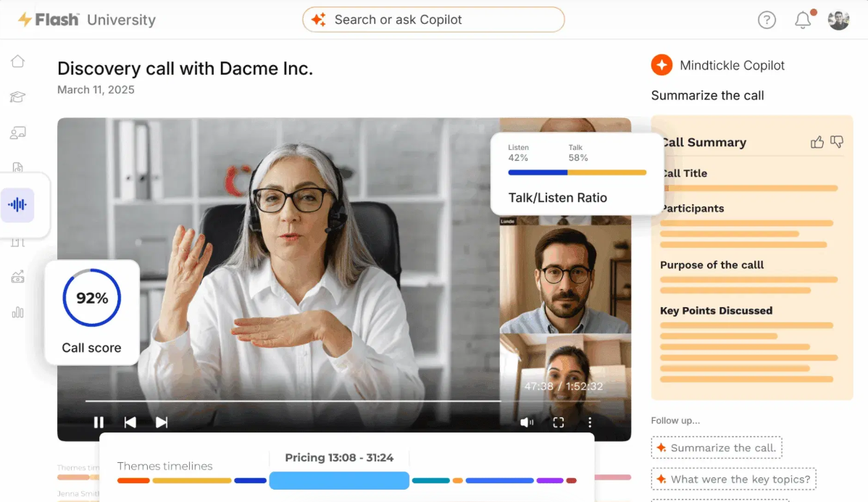Click the 92% Call score circle
Viewport: 868px width, 502px height.
click(x=92, y=298)
